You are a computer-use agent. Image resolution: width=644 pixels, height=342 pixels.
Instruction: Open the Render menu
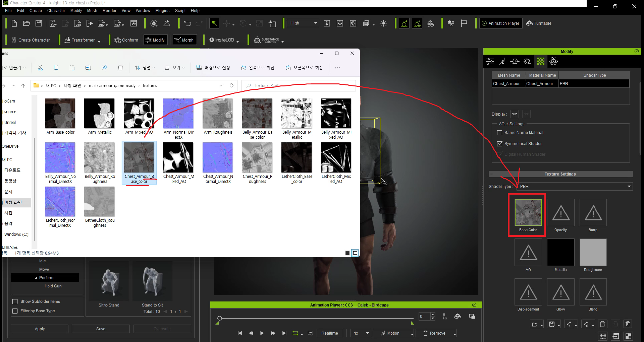(x=109, y=11)
